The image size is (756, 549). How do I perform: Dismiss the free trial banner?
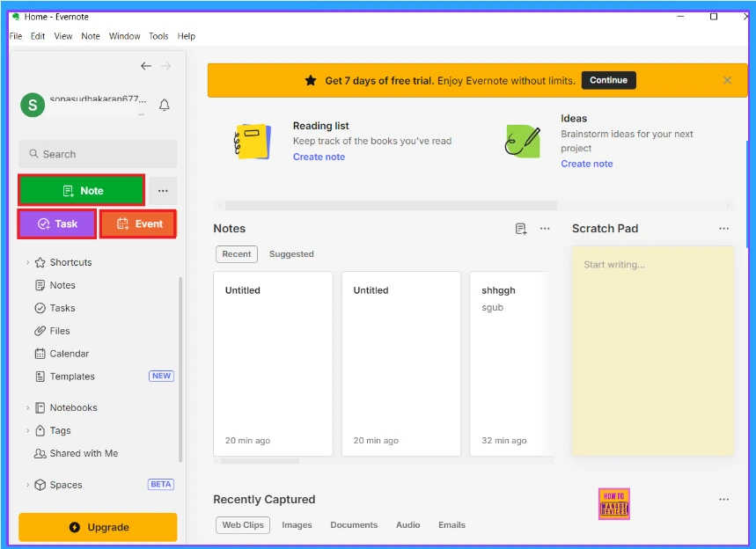(x=727, y=80)
